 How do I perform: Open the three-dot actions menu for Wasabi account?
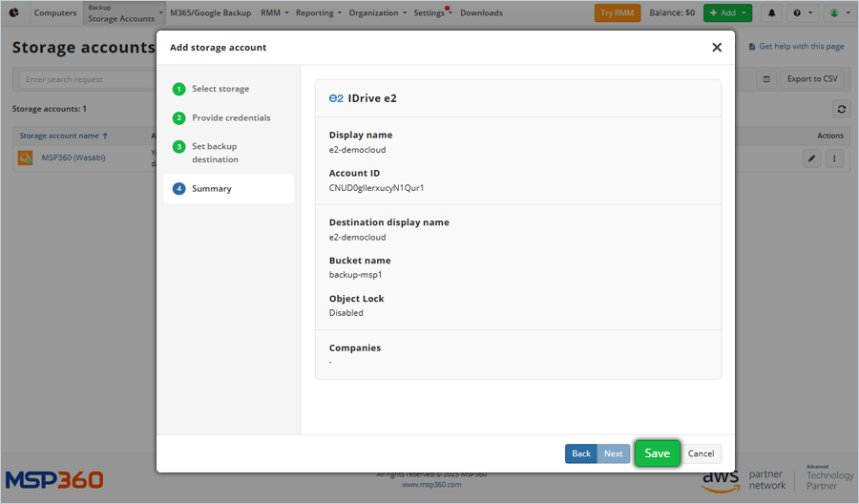tap(834, 158)
